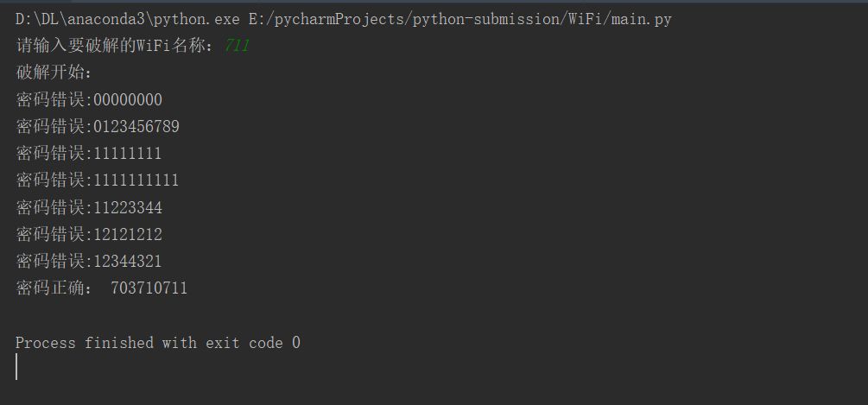Click the correct password 703710711
Image resolution: width=868 pixels, height=405 pixels.
149,288
